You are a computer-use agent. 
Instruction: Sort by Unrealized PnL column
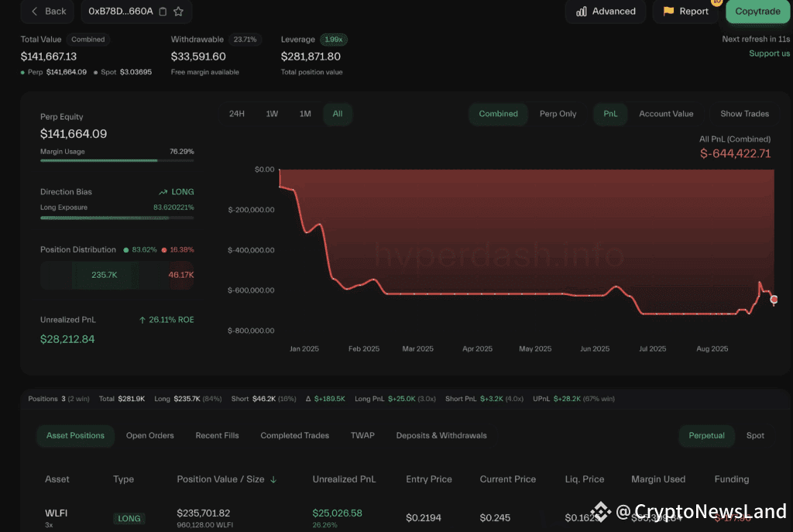click(x=344, y=479)
